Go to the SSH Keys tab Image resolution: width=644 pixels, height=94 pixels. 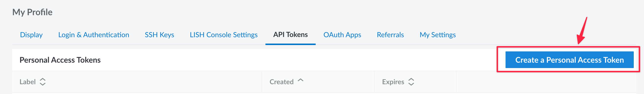click(x=159, y=35)
